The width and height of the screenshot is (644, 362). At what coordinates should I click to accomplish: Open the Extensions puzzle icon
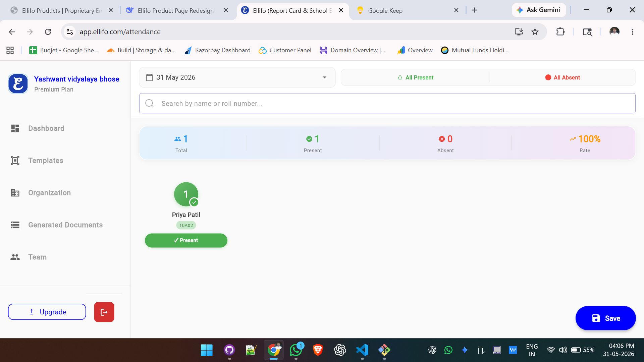[x=560, y=32]
